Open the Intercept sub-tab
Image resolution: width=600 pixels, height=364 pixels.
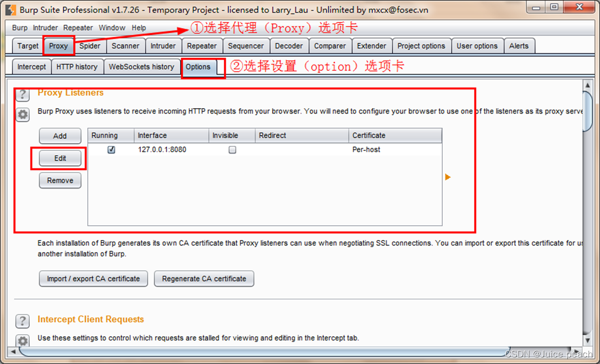pos(32,66)
